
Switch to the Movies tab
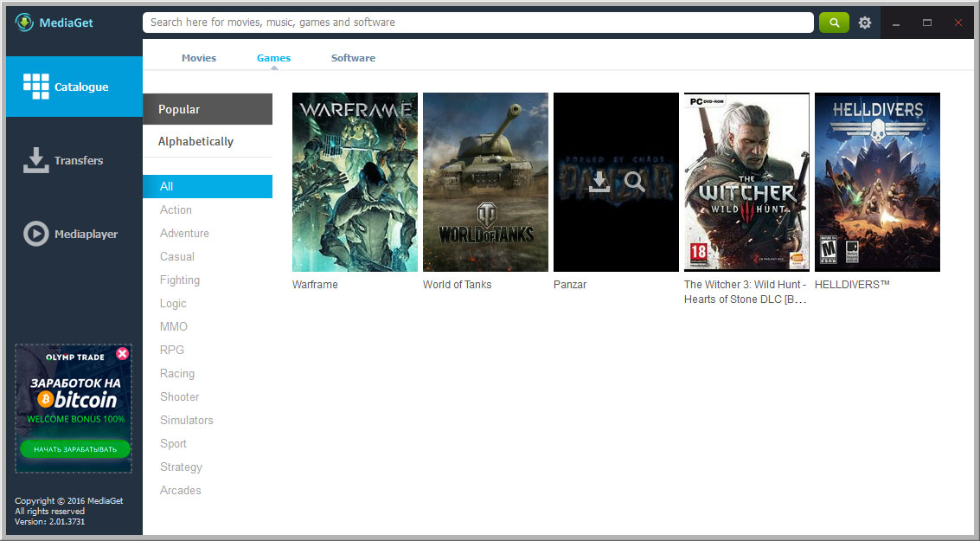point(199,58)
